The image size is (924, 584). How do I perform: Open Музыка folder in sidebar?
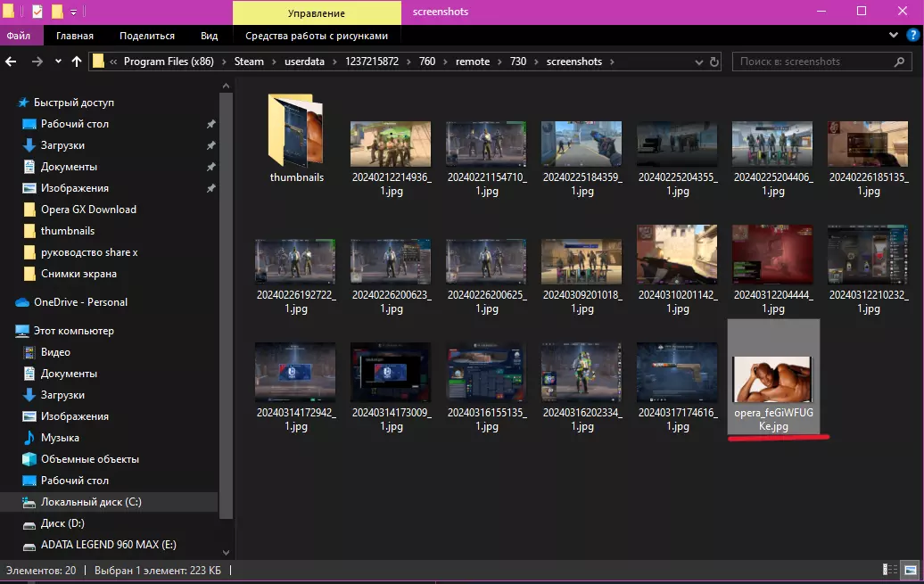[60, 438]
